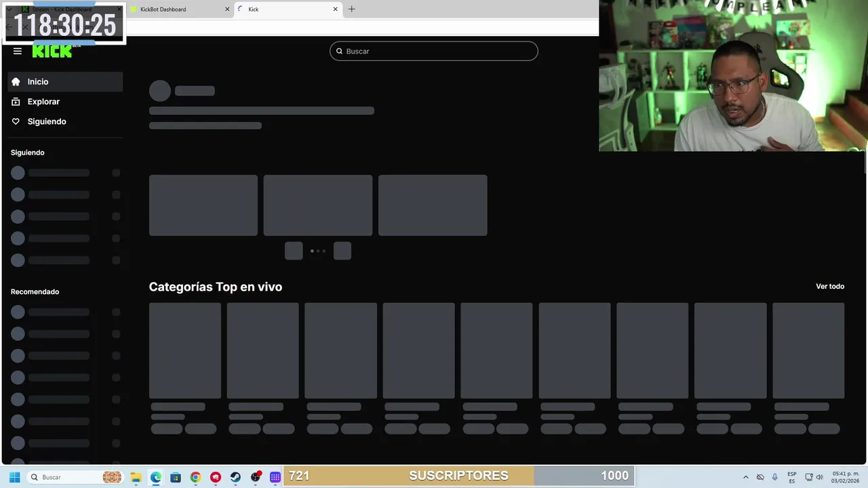Screen dimensions: 868x488
Task: Click the microphone tray icon
Action: 775,477
